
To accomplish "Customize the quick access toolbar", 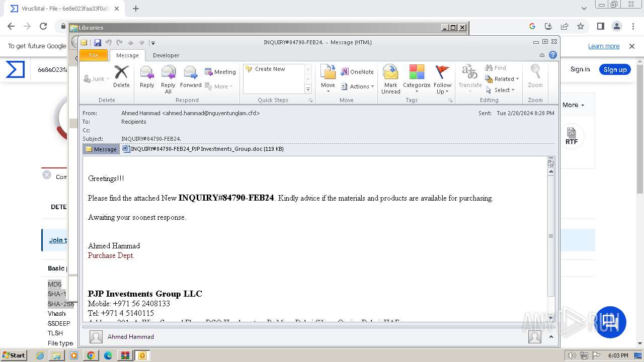I will coord(153,43).
